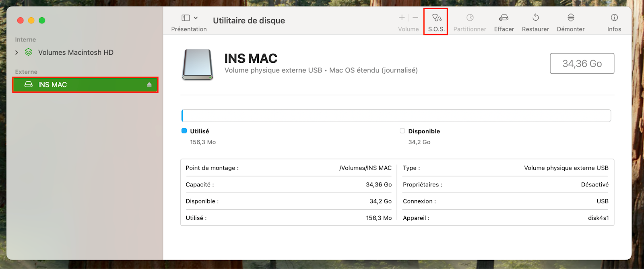The height and width of the screenshot is (269, 644).
Task: Click the Disponible row value 34,2 Go
Action: point(381,201)
